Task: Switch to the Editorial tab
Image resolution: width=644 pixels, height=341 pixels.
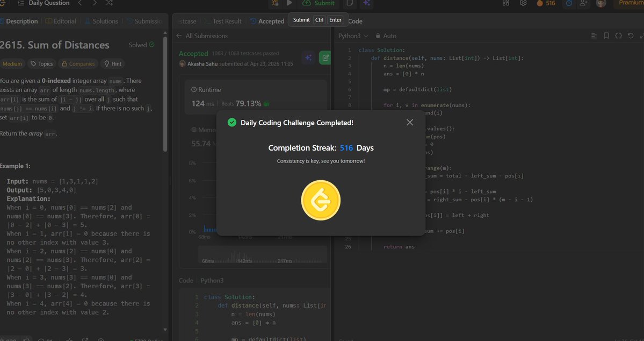Action: click(x=61, y=22)
